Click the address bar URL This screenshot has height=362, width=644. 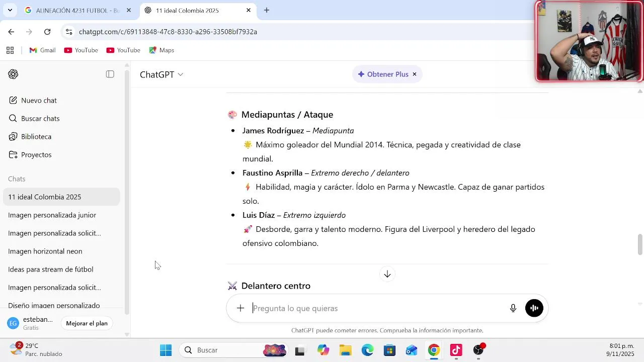coord(168,32)
